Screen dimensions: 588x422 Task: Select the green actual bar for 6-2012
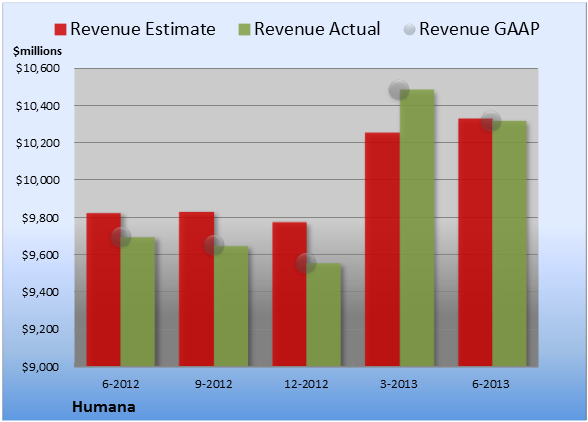tap(138, 302)
